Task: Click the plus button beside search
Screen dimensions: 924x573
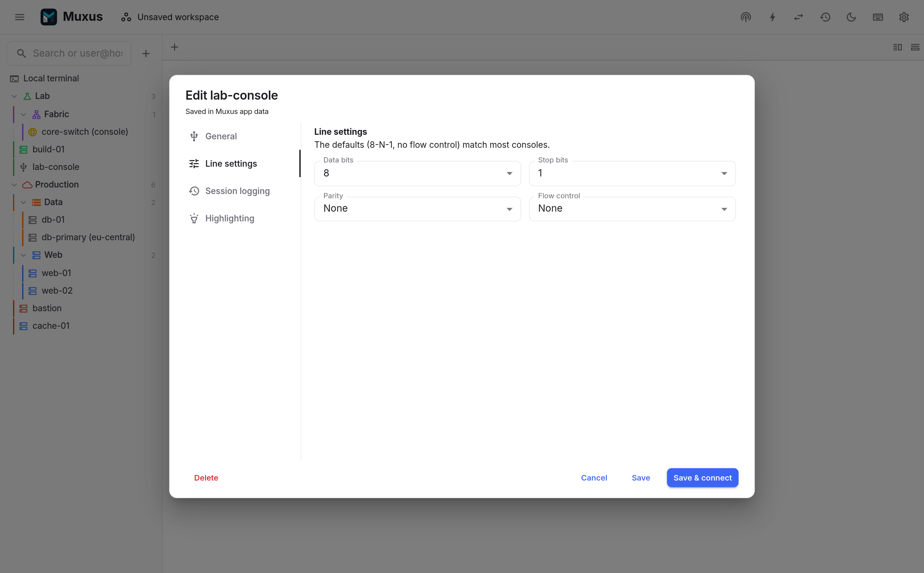Action: click(x=146, y=53)
